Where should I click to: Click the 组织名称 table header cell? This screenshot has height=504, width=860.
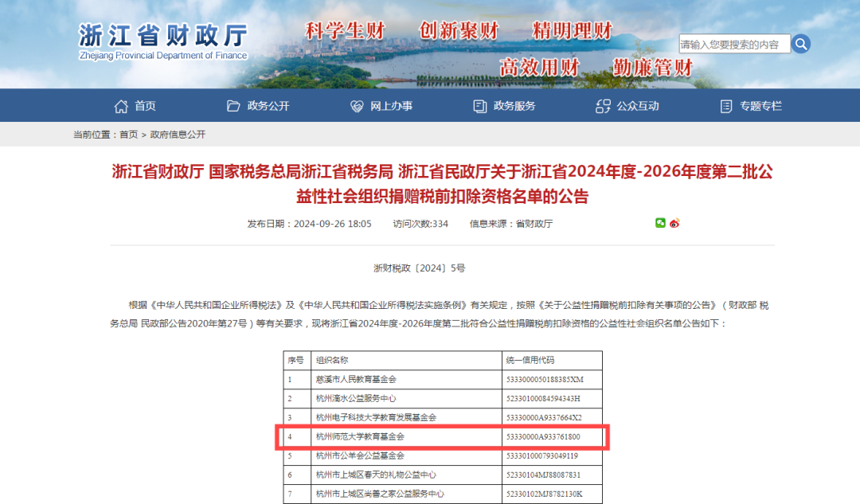point(406,361)
